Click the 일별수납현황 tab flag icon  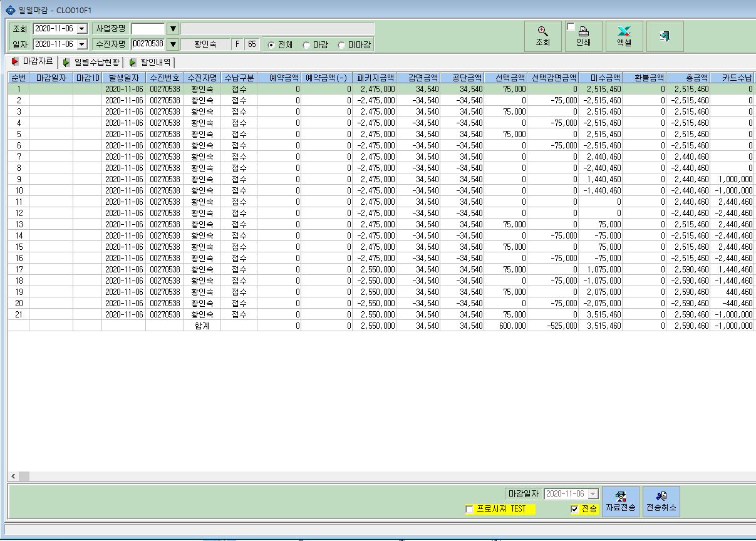click(66, 63)
